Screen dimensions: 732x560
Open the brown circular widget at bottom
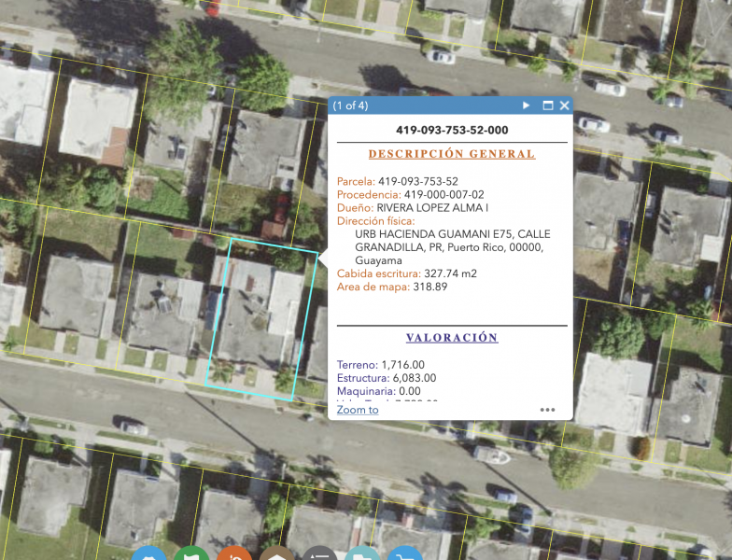(276, 554)
